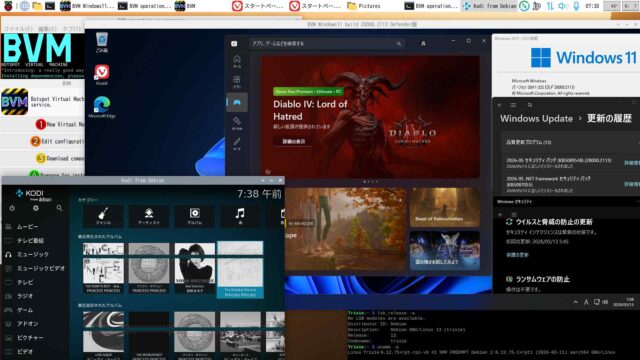Open autumn forest game card in Store
Image resolution: width=640 pixels, height=360 pixels.
pos(345,229)
